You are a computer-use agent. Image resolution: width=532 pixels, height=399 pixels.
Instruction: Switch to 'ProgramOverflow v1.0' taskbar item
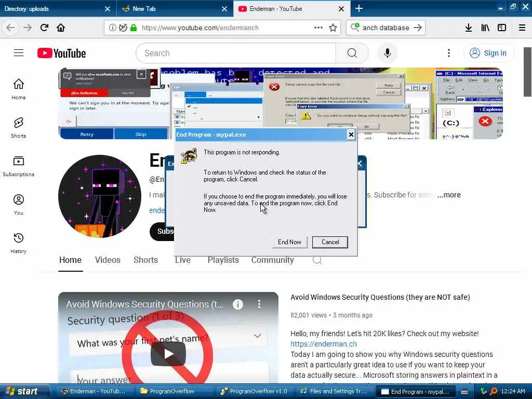click(254, 391)
